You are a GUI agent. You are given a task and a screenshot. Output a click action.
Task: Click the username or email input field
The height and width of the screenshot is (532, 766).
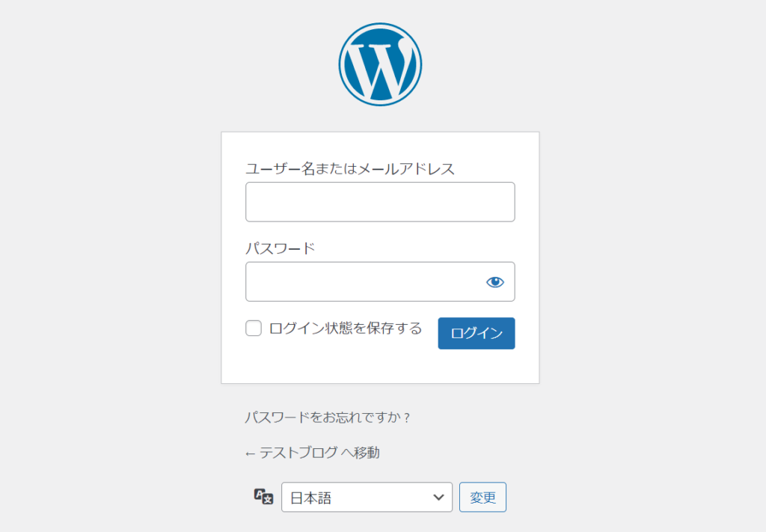coord(380,201)
